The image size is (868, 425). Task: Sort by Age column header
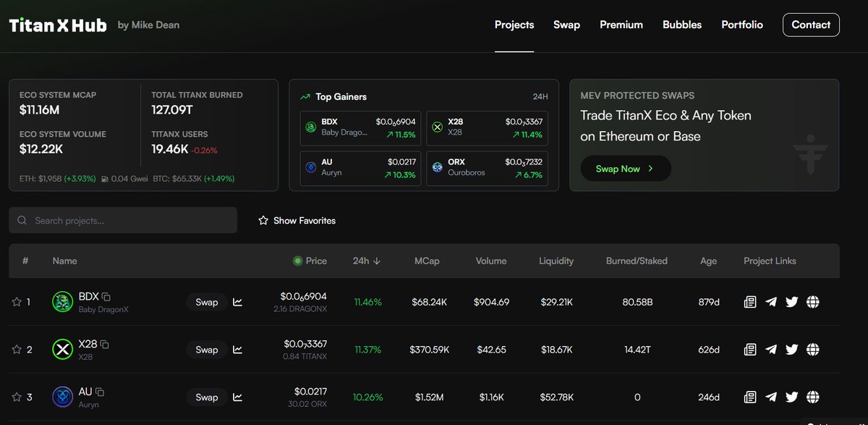(709, 261)
